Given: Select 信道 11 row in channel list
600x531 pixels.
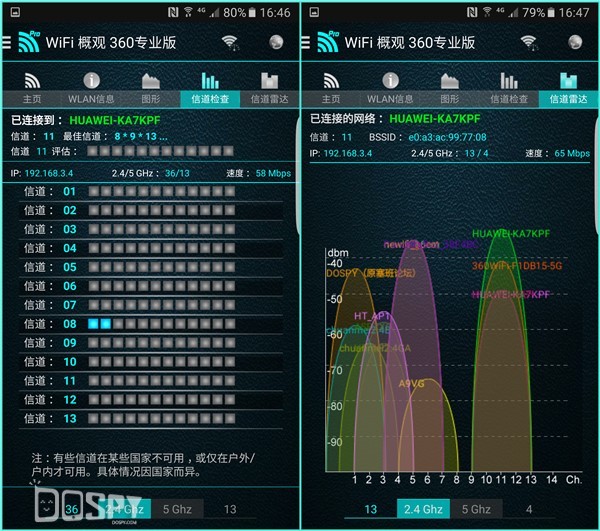Looking at the screenshot, I should [x=151, y=381].
